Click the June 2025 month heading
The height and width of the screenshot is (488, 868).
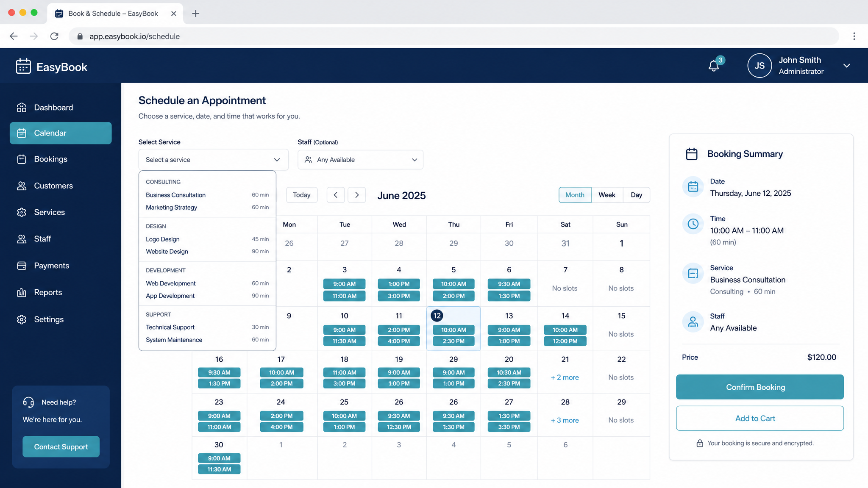[401, 195]
